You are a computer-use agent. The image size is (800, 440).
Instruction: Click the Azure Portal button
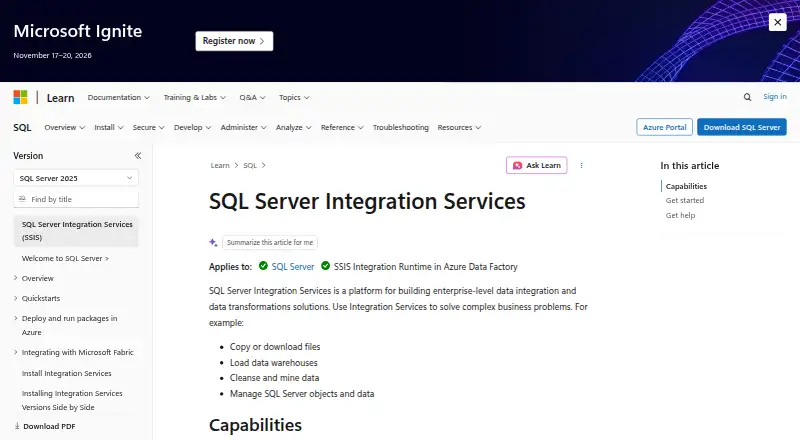pos(664,127)
